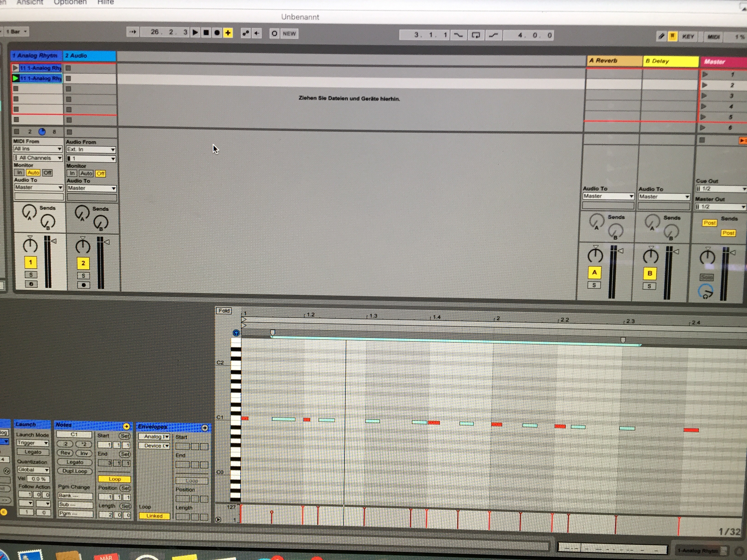This screenshot has width=747, height=560.
Task: Click the Dupl.Loop button
Action: tap(75, 471)
